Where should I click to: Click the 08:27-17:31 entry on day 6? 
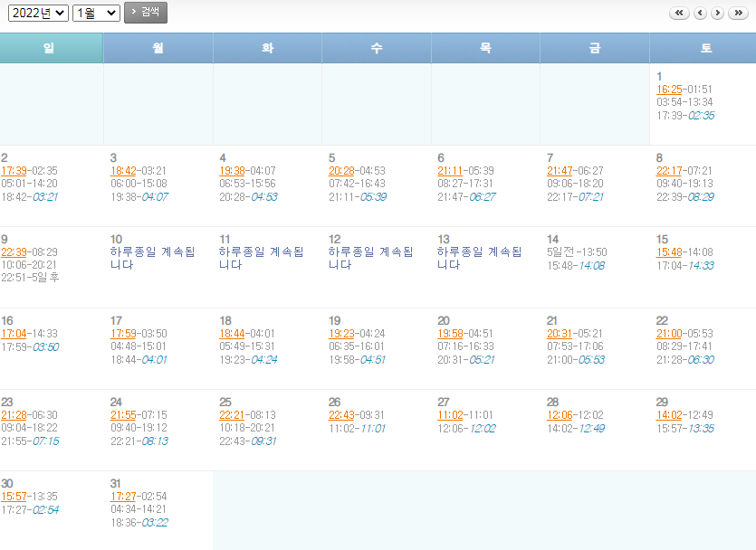click(465, 184)
